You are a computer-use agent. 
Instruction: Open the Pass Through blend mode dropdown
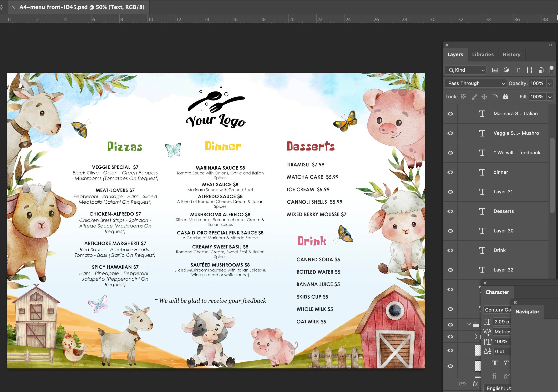pos(476,83)
